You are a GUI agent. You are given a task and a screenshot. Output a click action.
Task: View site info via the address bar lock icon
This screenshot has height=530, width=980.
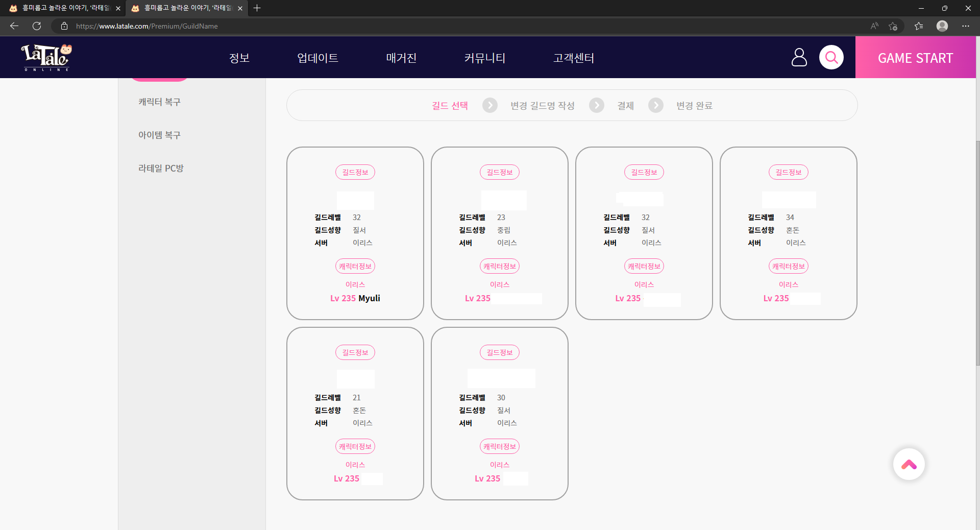click(64, 26)
